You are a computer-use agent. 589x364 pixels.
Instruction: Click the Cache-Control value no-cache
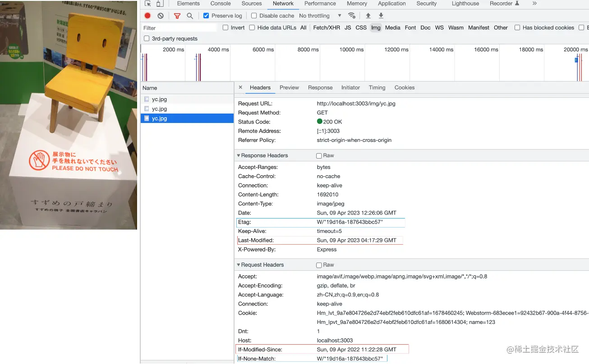point(329,176)
